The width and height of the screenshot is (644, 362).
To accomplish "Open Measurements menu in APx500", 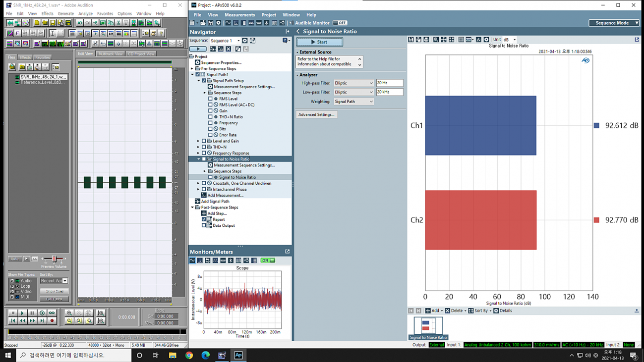I will coord(239,15).
